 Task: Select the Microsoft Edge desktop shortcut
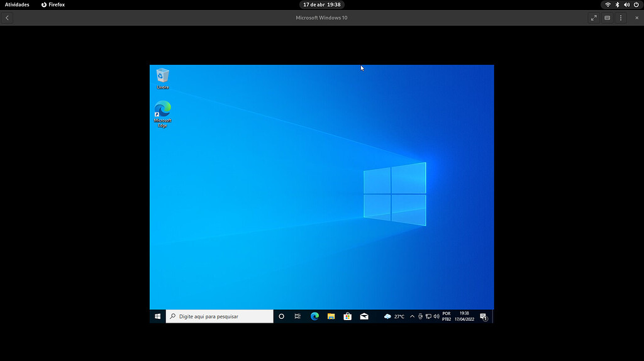click(x=163, y=114)
